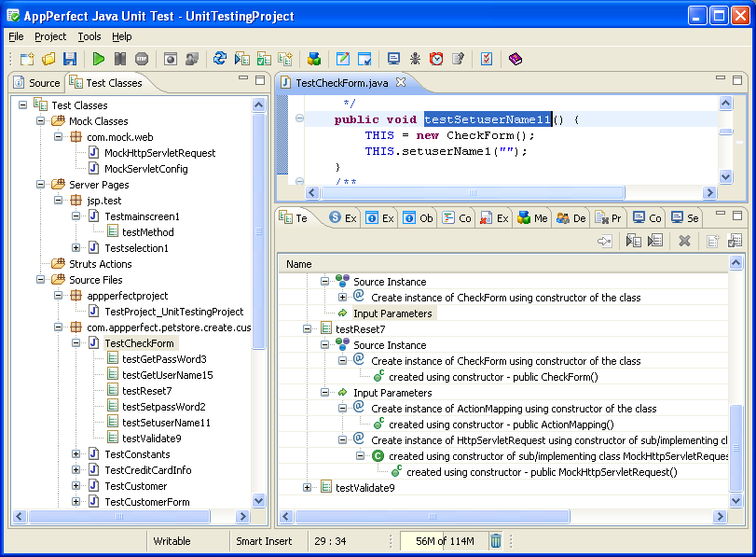Click the Smart Insert status field

pos(264,541)
